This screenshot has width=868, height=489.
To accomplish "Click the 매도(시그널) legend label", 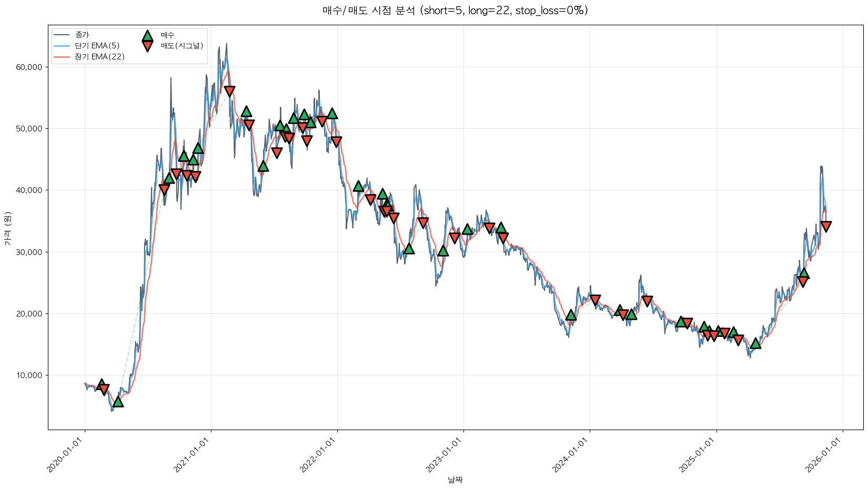I will tap(181, 46).
